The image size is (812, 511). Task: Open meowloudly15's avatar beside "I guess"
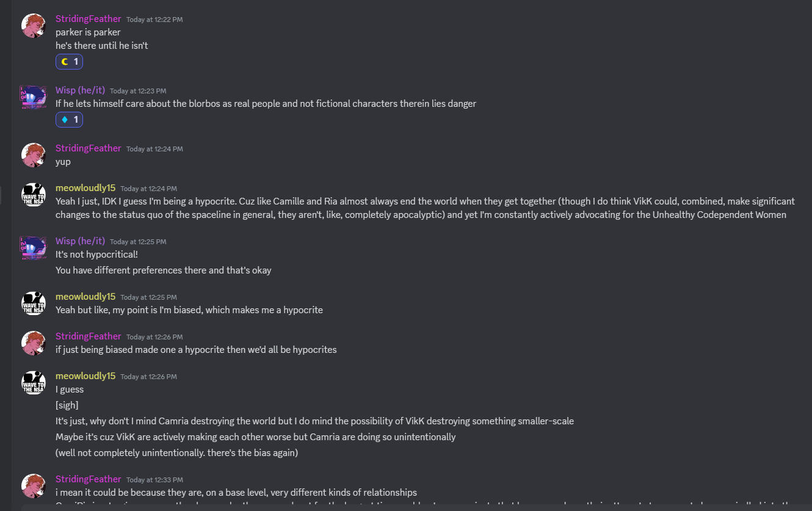click(34, 383)
